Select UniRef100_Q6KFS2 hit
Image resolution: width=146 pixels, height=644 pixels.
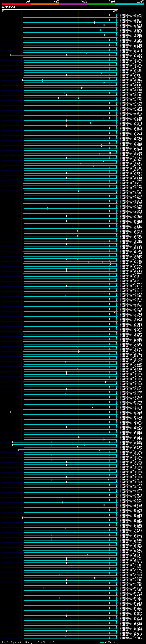131,231
